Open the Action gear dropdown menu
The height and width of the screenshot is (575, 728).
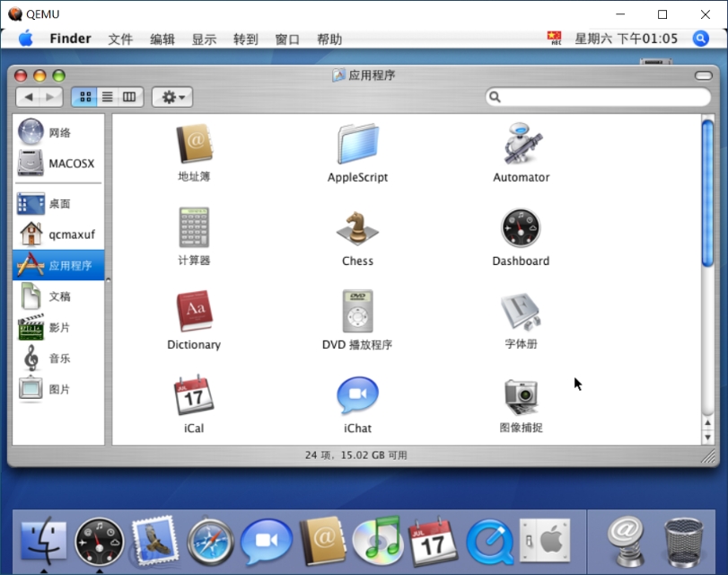coord(171,96)
